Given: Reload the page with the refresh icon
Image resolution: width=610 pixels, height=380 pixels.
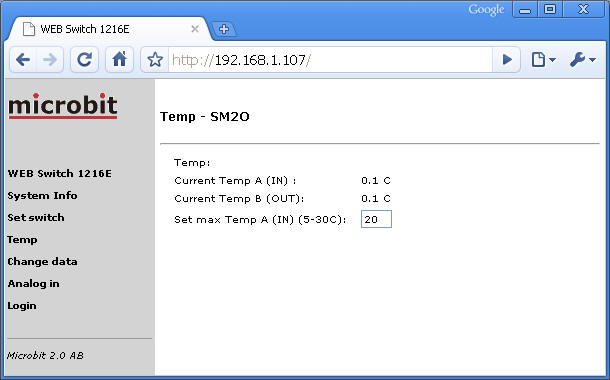Looking at the screenshot, I should (x=84, y=60).
